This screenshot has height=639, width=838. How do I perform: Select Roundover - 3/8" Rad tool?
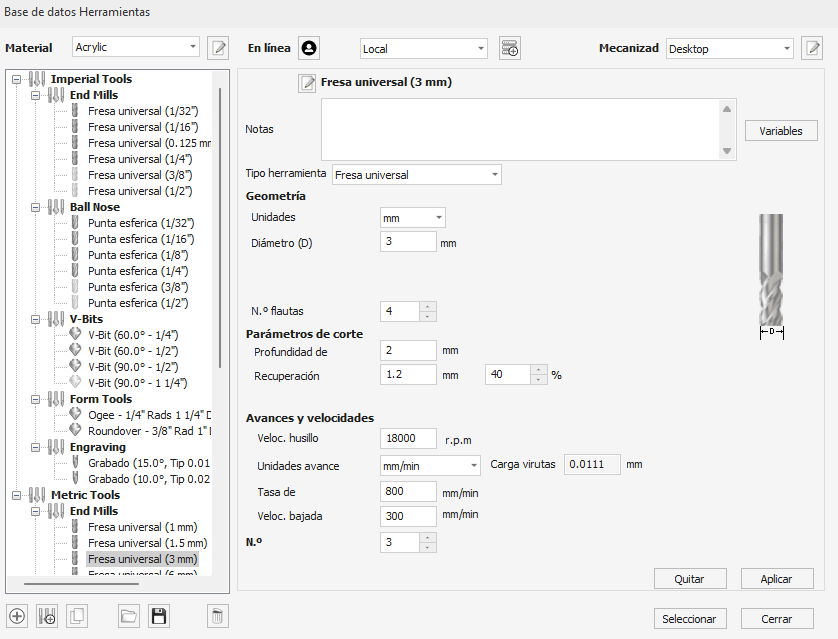[x=150, y=431]
